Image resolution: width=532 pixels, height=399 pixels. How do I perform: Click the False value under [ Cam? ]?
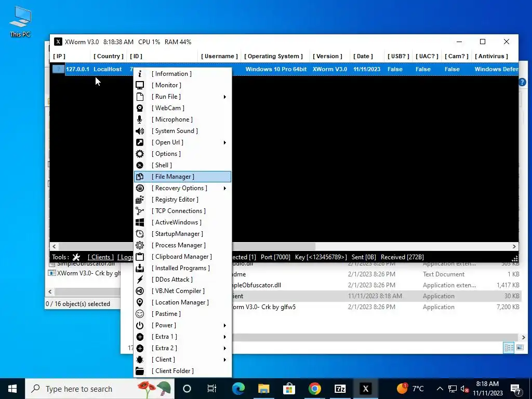[x=453, y=69]
